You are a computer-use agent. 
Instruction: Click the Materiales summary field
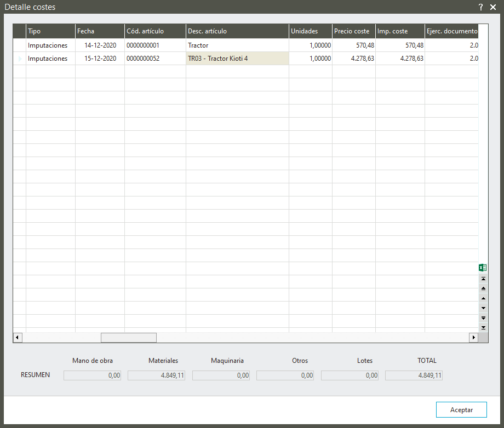[x=156, y=375]
